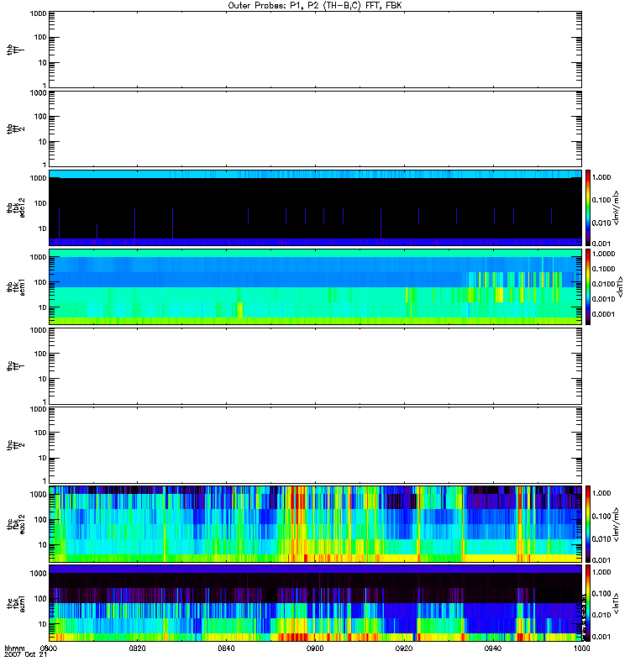Click the '2007 Oct 21' date label
This screenshot has width=630, height=672.
[x=25, y=655]
